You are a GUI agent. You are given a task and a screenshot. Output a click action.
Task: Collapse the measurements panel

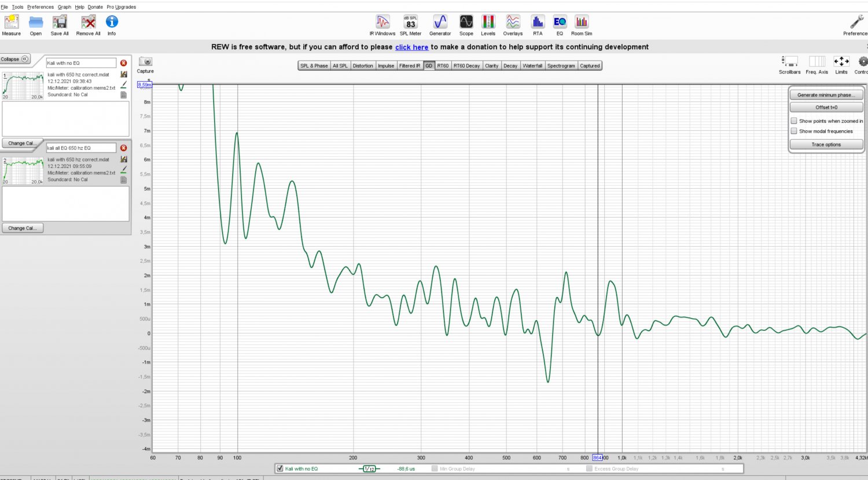(x=15, y=59)
